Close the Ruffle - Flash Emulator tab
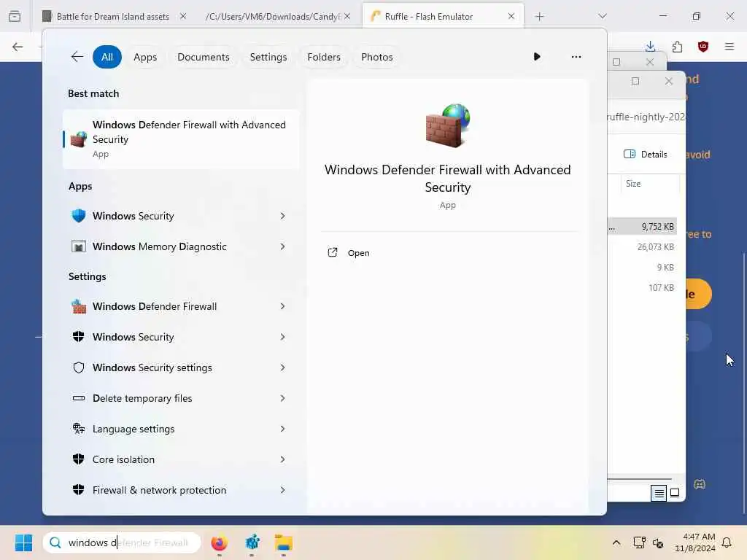Screen dimensions: 747x560 click(511, 16)
